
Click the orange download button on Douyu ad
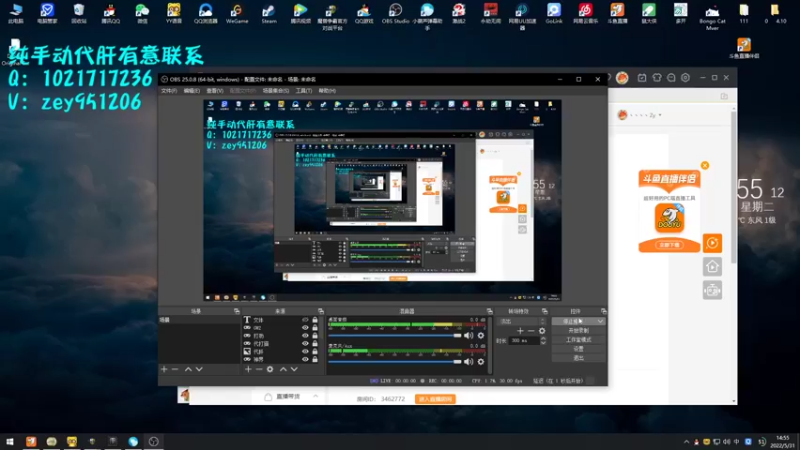669,245
